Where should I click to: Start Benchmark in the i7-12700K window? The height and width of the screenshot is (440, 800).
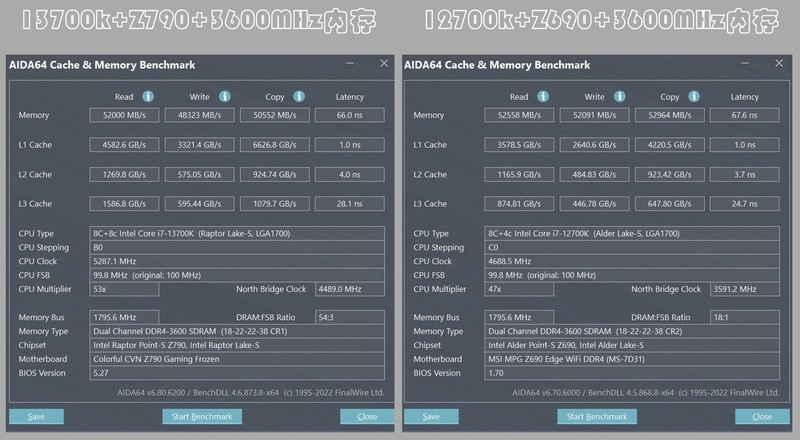[597, 417]
